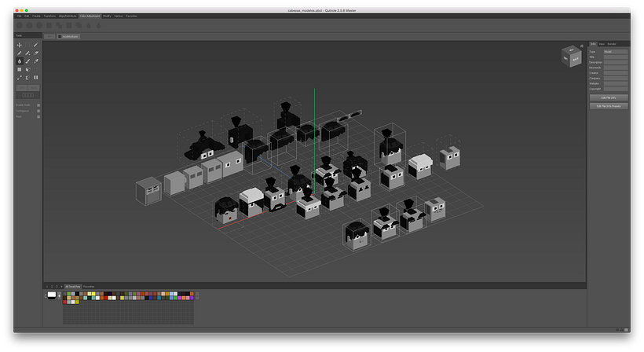Image resolution: width=644 pixels, height=352 pixels.
Task: Click the Website input field
Action: (x=615, y=83)
